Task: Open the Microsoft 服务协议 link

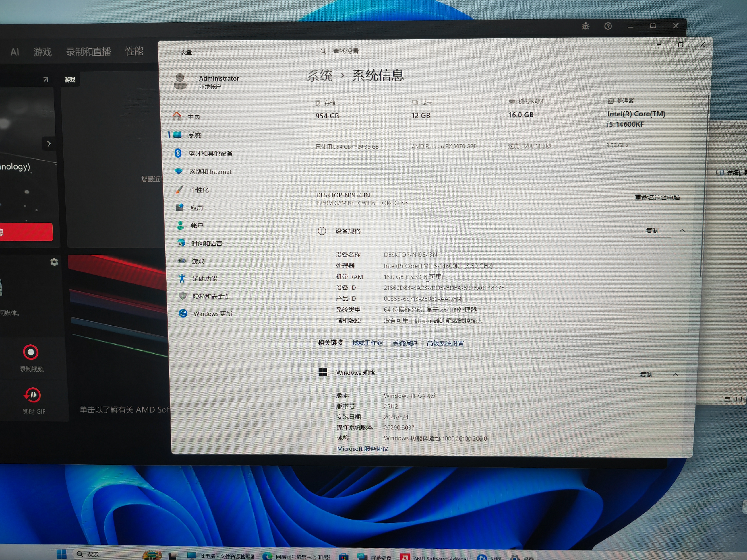Action: [363, 449]
